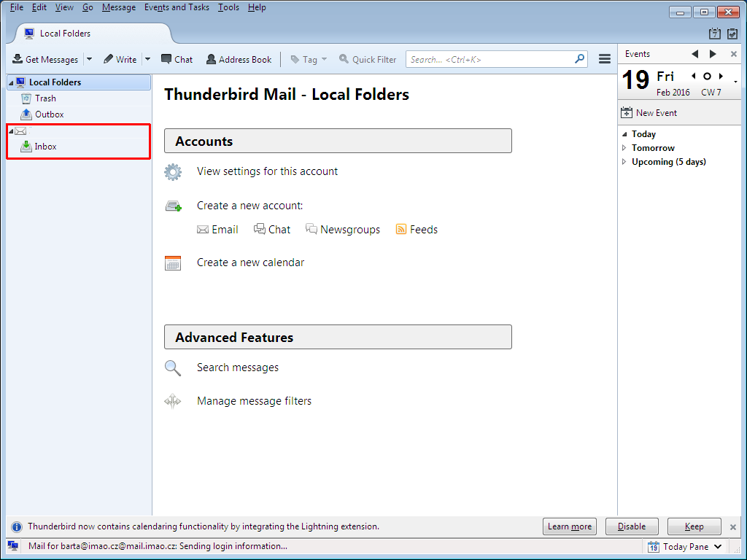Image resolution: width=747 pixels, height=560 pixels.
Task: Click the Tag toolbar icon
Action: (x=295, y=59)
